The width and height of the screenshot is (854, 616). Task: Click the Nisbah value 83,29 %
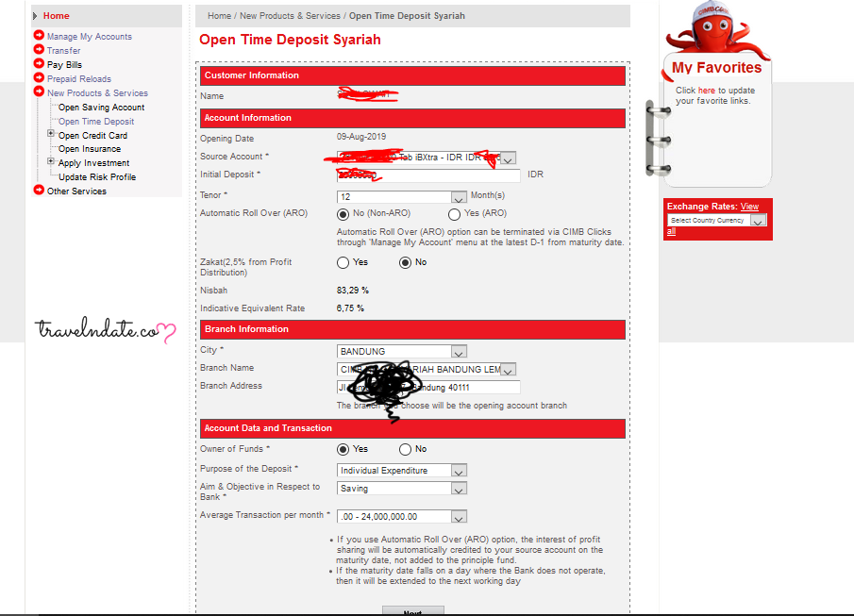(352, 291)
